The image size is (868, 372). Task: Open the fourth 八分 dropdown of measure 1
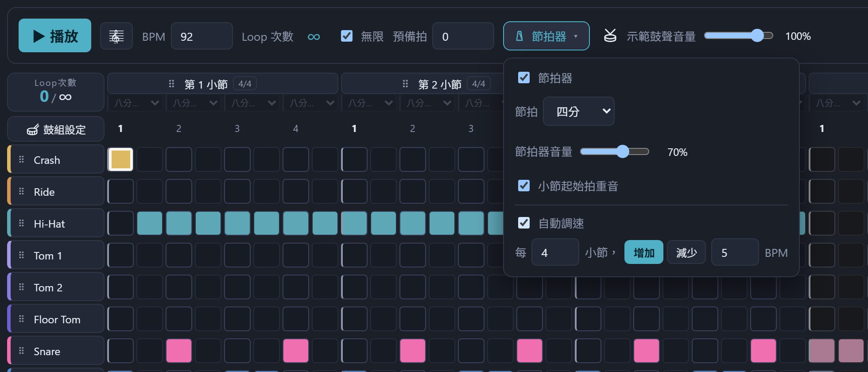[311, 103]
